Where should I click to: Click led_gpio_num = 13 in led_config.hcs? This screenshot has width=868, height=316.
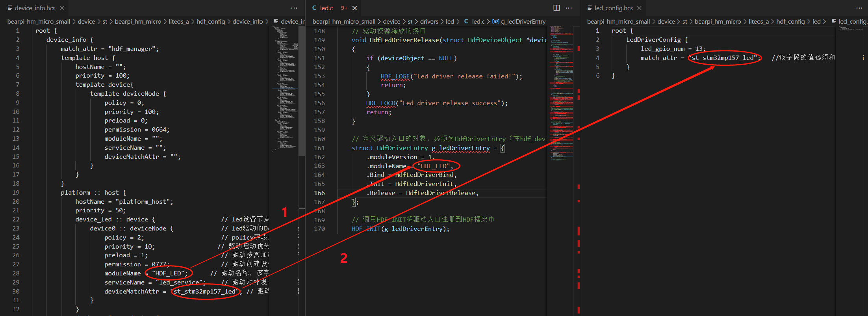coord(672,48)
